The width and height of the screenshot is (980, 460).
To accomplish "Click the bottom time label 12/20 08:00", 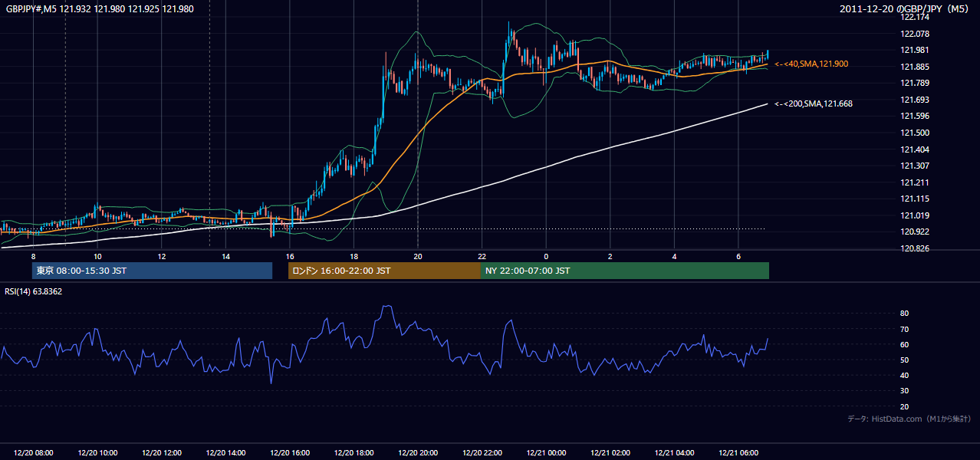I will click(33, 453).
